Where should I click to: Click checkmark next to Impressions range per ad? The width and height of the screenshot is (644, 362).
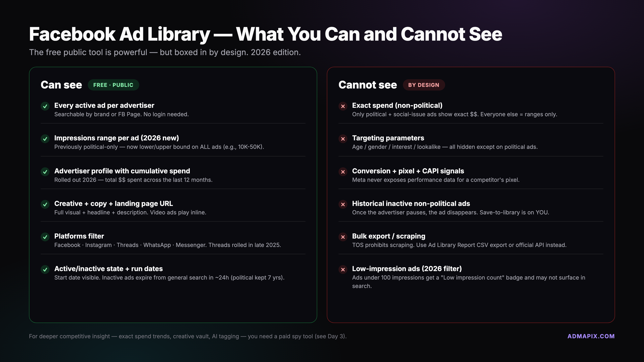point(45,139)
